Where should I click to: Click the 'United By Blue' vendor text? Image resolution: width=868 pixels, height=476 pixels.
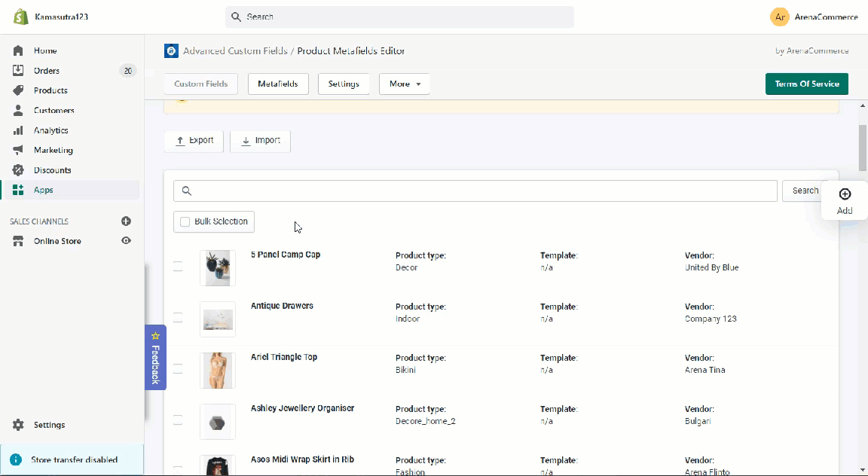[x=711, y=267]
